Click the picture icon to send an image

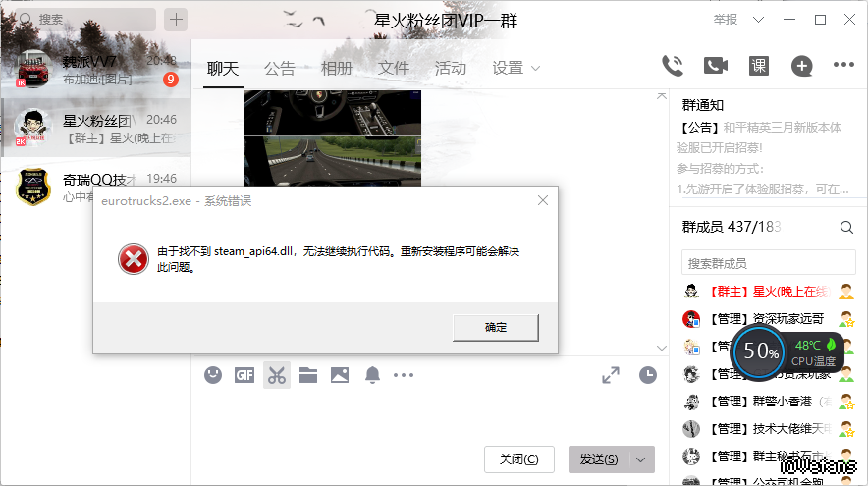[340, 375]
